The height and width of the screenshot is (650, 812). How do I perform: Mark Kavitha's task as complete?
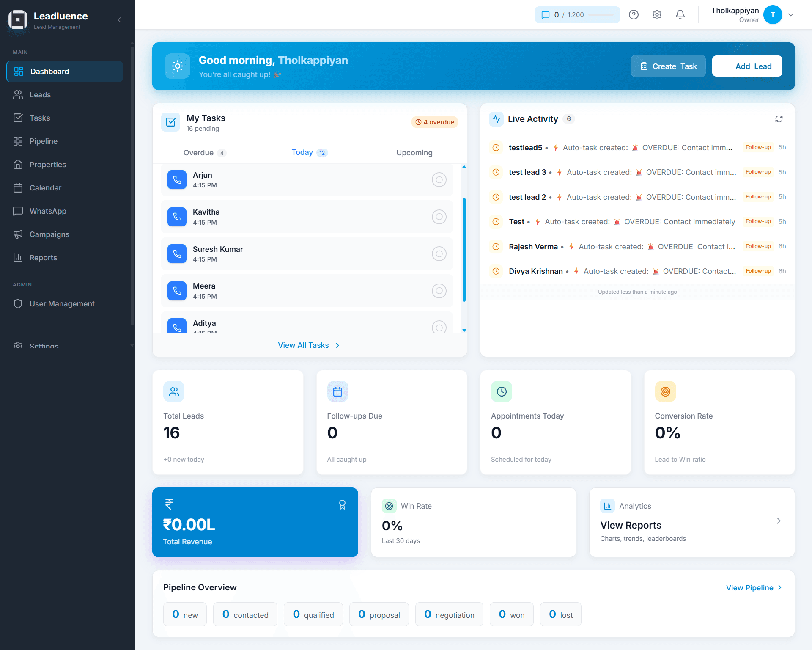[439, 217]
